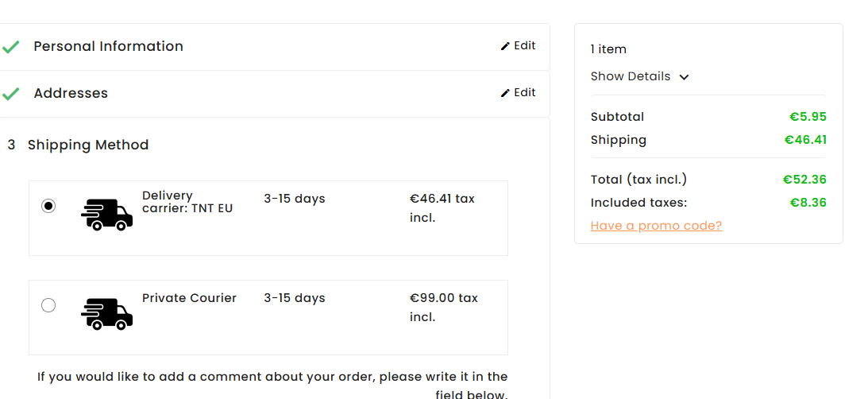
Task: Click pencil icon beside Personal Information Edit
Action: (x=505, y=46)
